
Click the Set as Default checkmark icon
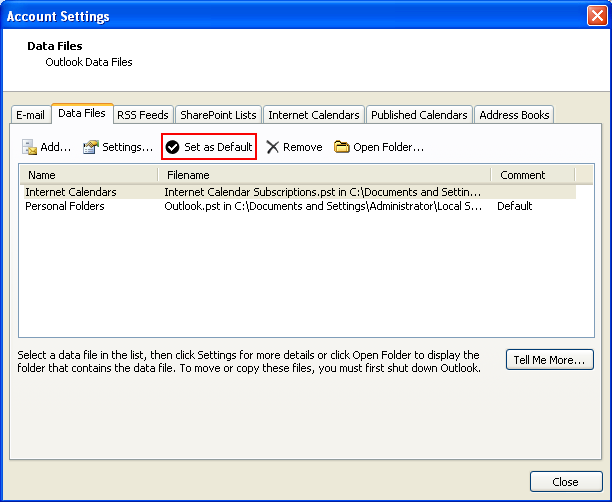click(x=172, y=147)
